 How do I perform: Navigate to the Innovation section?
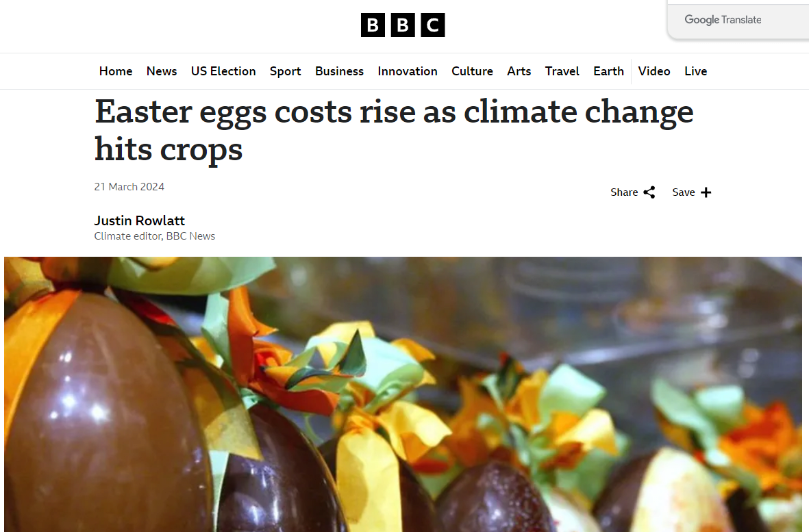(408, 71)
